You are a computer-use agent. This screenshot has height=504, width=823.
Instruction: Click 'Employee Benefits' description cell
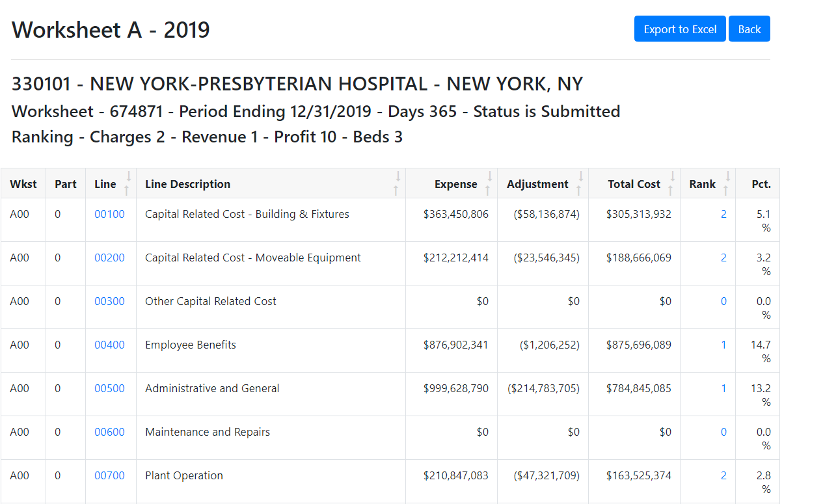[x=271, y=351]
